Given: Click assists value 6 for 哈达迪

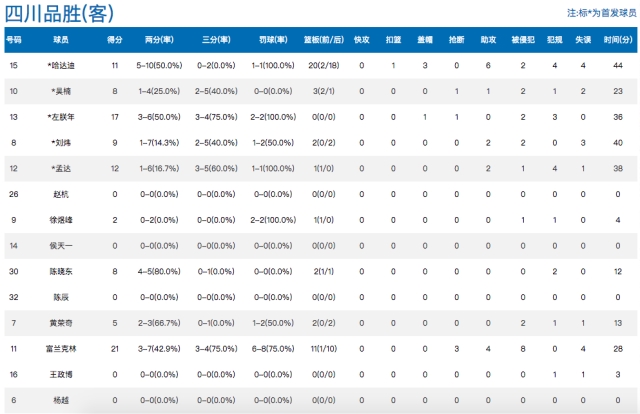Looking at the screenshot, I should pos(488,65).
